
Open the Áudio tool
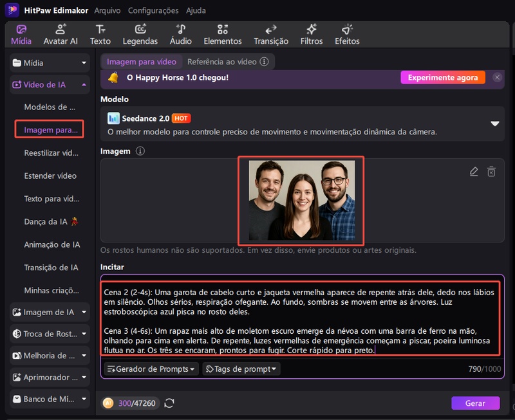[x=181, y=35]
